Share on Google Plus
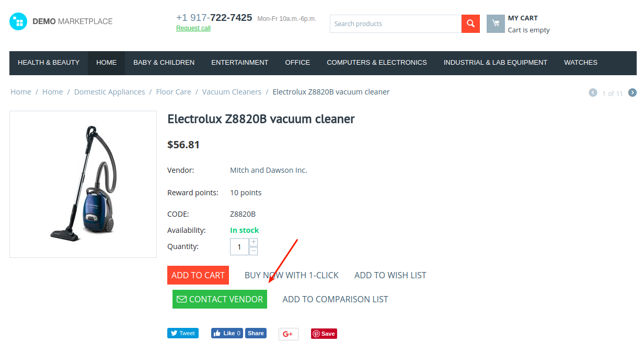The image size is (644, 354). (289, 334)
